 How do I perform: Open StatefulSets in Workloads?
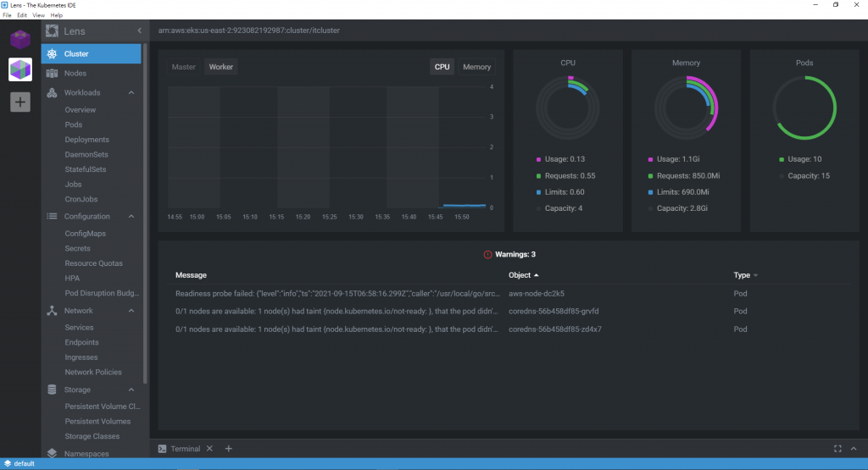(86, 169)
